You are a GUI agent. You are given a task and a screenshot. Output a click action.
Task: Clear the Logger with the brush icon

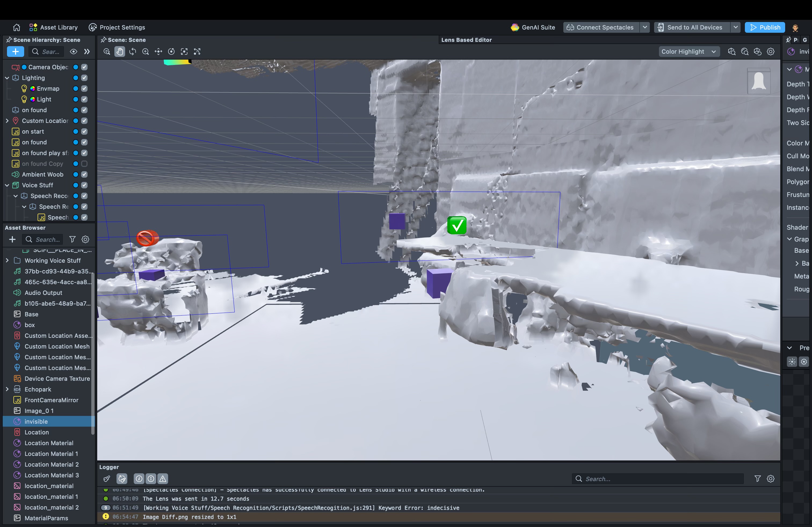pyautogui.click(x=107, y=479)
